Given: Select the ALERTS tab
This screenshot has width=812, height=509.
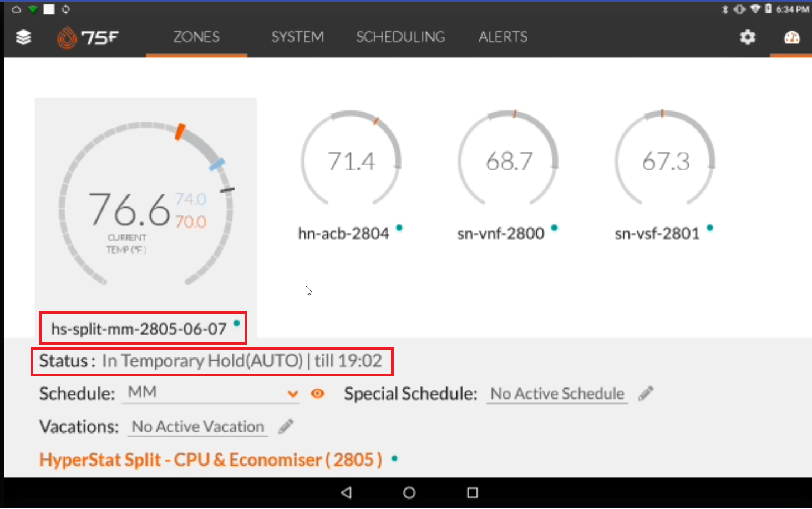Looking at the screenshot, I should coord(502,37).
